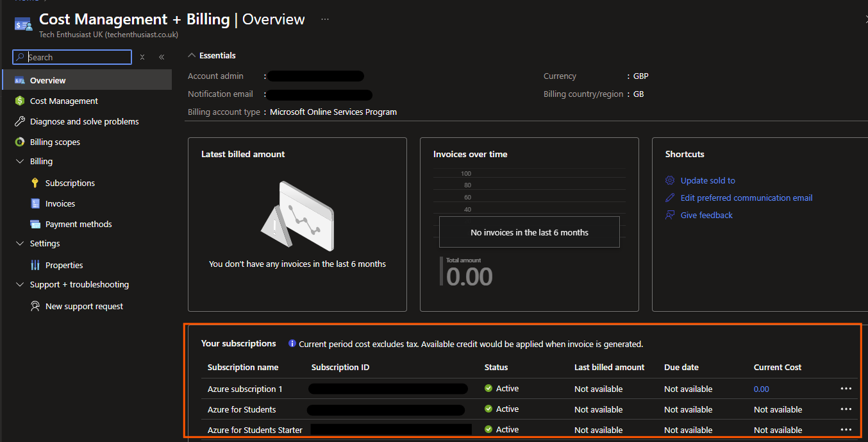Click the green Cost Management hexagon icon

pyautogui.click(x=20, y=101)
